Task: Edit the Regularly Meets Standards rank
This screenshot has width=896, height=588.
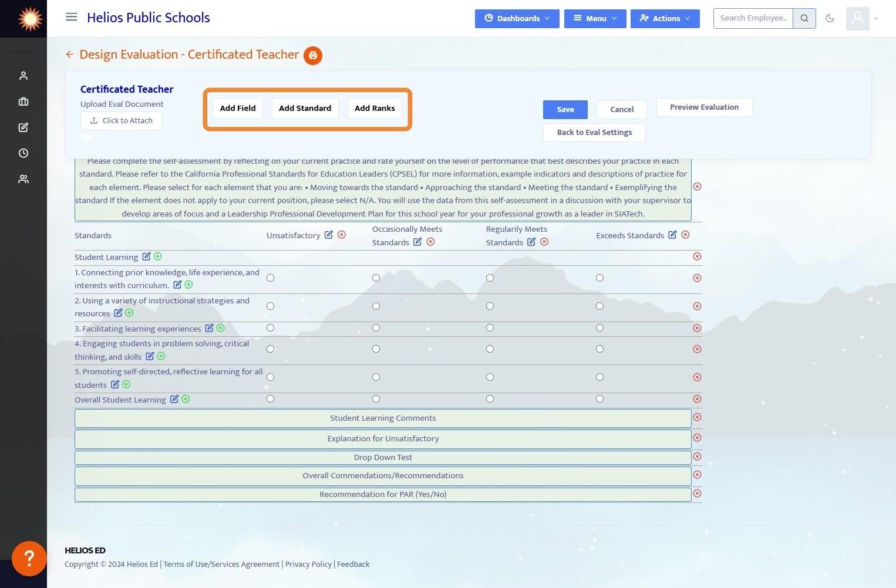Action: (531, 242)
